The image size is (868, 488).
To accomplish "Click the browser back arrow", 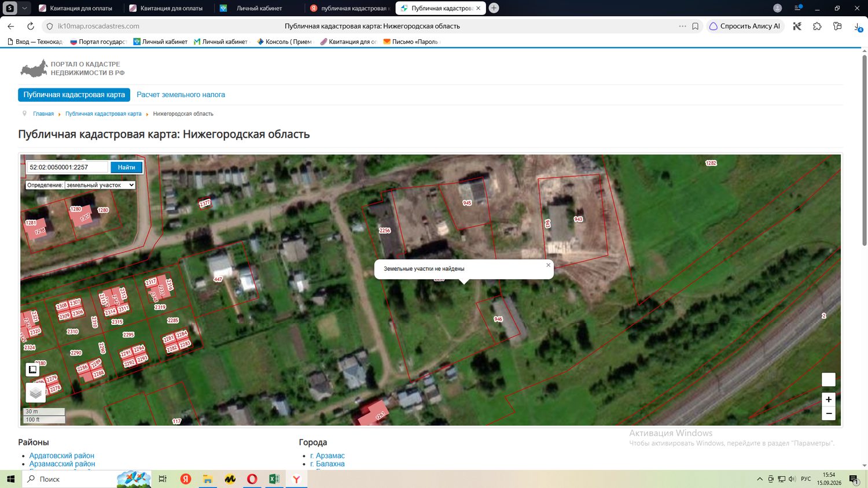I will (x=11, y=26).
